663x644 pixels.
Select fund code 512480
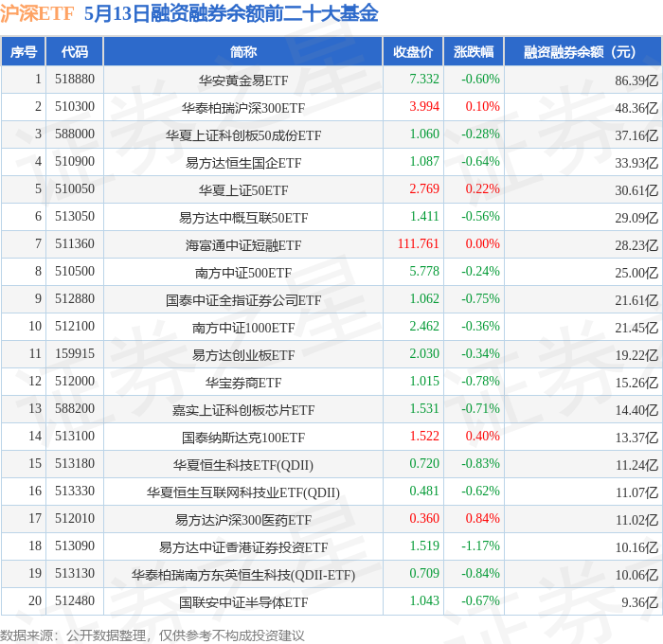75,601
